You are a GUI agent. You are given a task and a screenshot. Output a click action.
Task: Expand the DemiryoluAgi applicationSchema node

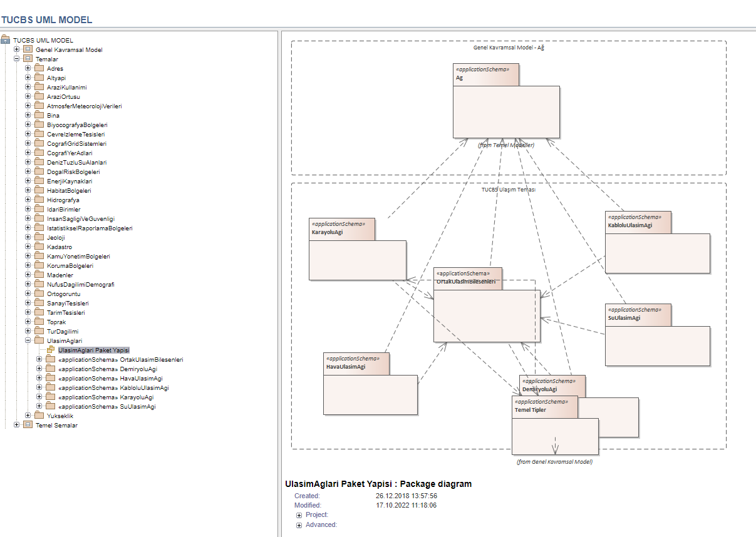[39, 369]
